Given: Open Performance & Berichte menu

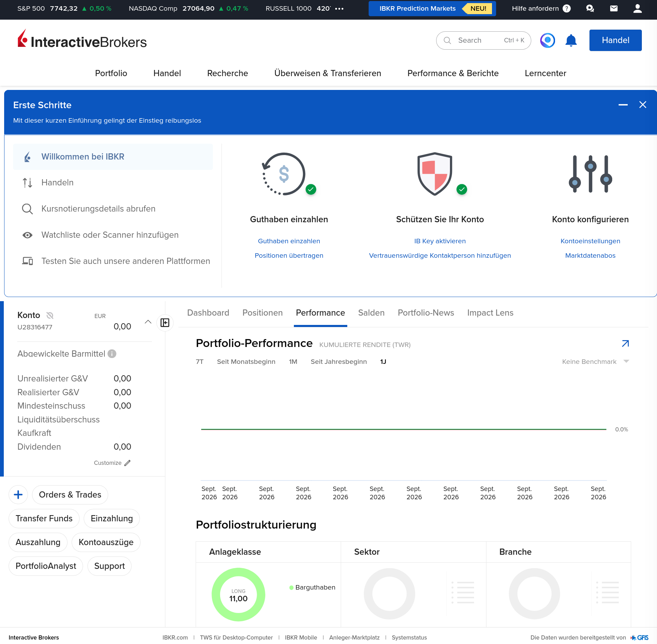Looking at the screenshot, I should [x=453, y=73].
